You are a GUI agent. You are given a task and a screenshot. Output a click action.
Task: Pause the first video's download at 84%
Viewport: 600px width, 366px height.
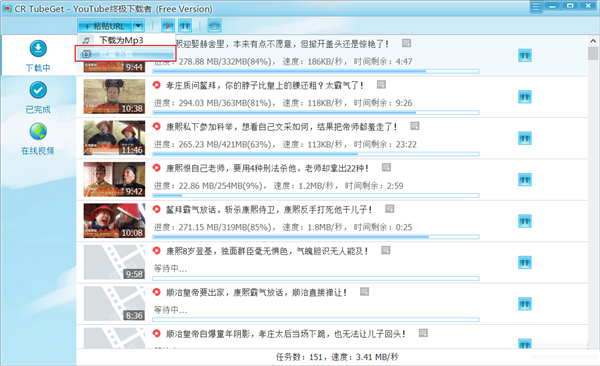click(x=525, y=56)
